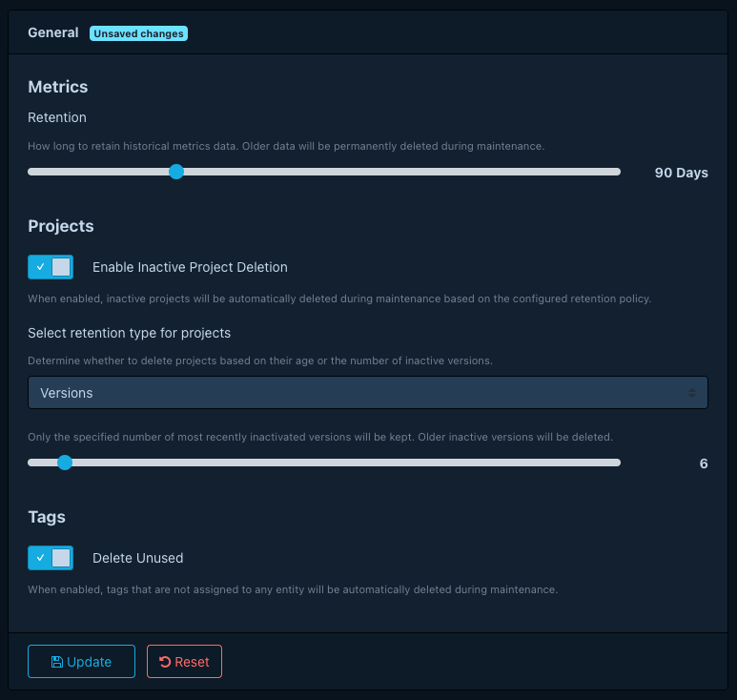Click 'Select retention type for projects' label

click(130, 333)
